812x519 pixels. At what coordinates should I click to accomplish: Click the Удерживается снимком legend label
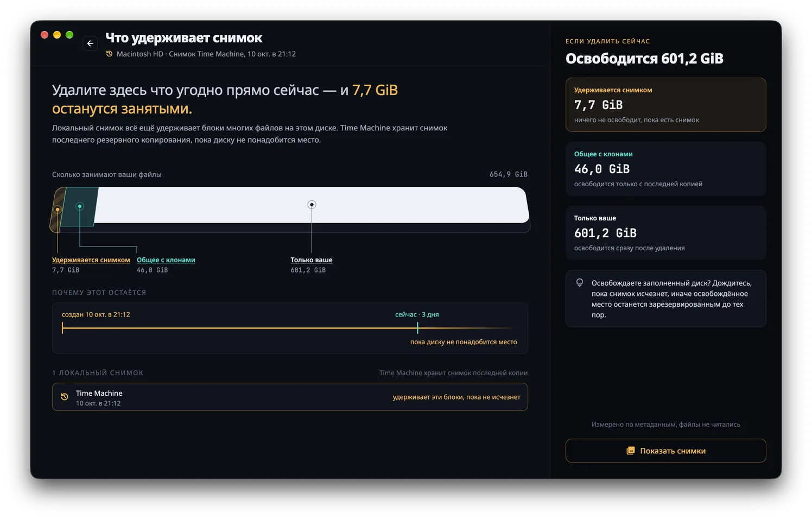pyautogui.click(x=91, y=260)
